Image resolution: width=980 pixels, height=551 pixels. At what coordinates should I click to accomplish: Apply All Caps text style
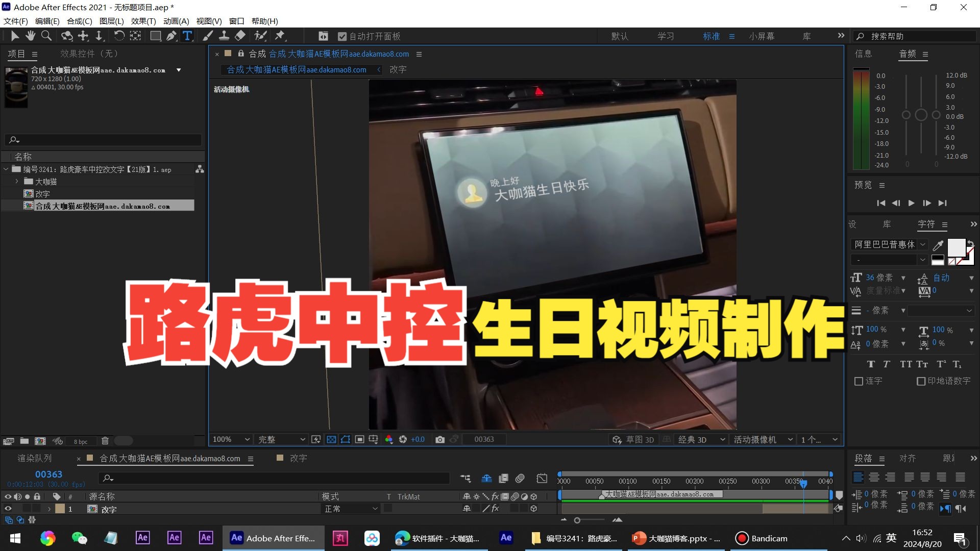(906, 364)
